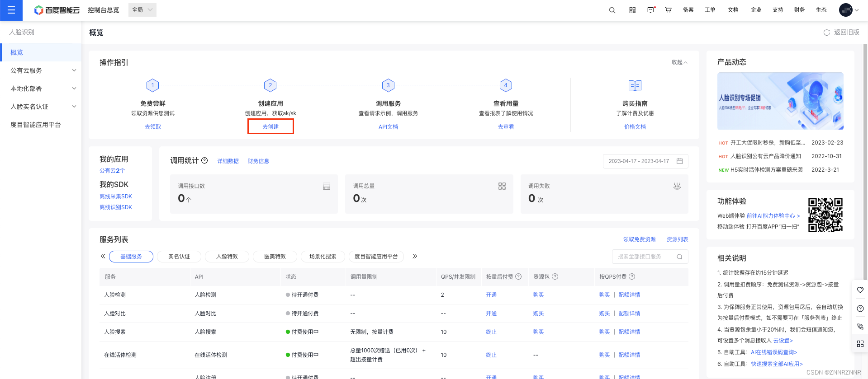Open 度目智能应用平台 in the sidebar
The width and height of the screenshot is (868, 379).
click(41, 125)
